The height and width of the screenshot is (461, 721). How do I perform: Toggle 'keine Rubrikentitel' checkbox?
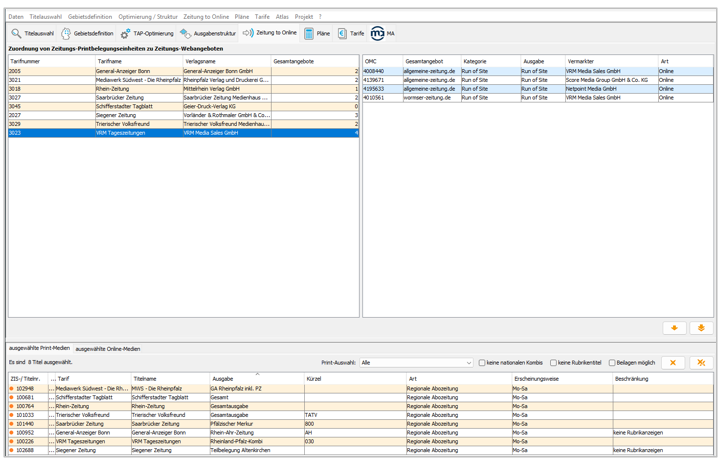click(x=554, y=363)
